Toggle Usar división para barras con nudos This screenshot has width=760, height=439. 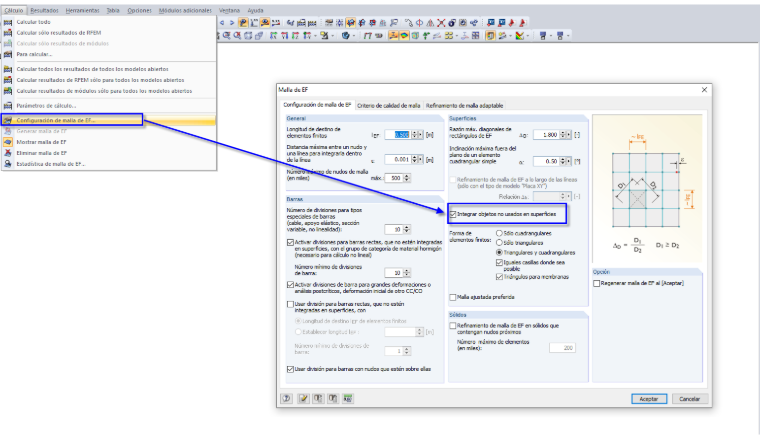(x=290, y=369)
